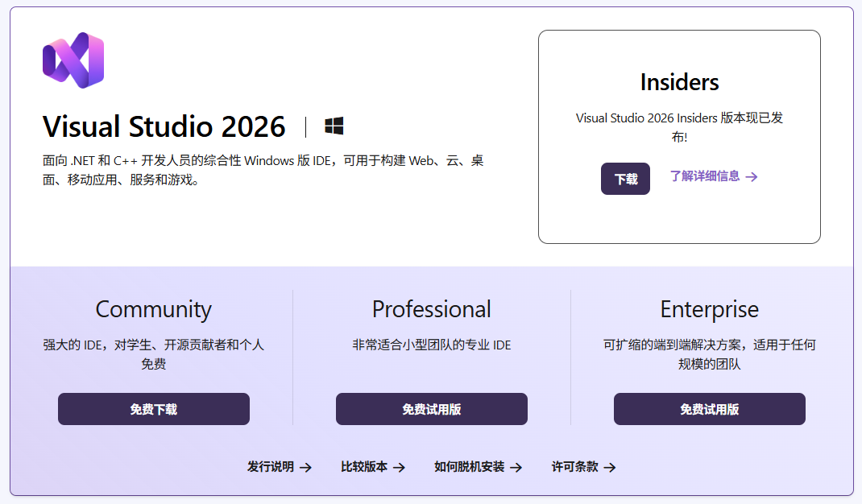Screen dimensions: 862x504
Task: Click the description starting 面向 .NET 和 C++
Action: click(x=263, y=170)
